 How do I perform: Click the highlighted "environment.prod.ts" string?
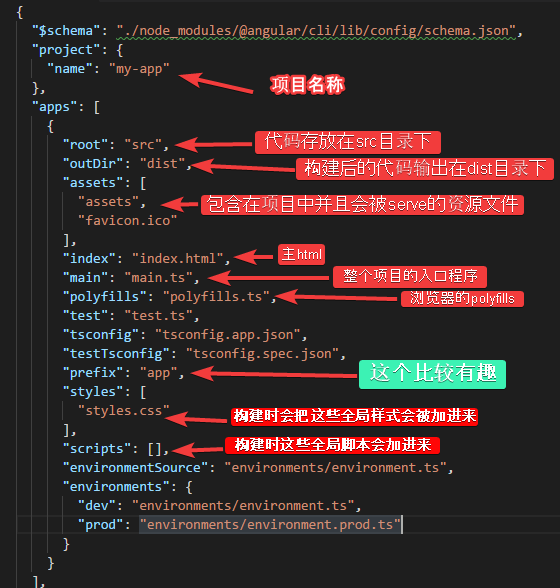click(x=270, y=525)
